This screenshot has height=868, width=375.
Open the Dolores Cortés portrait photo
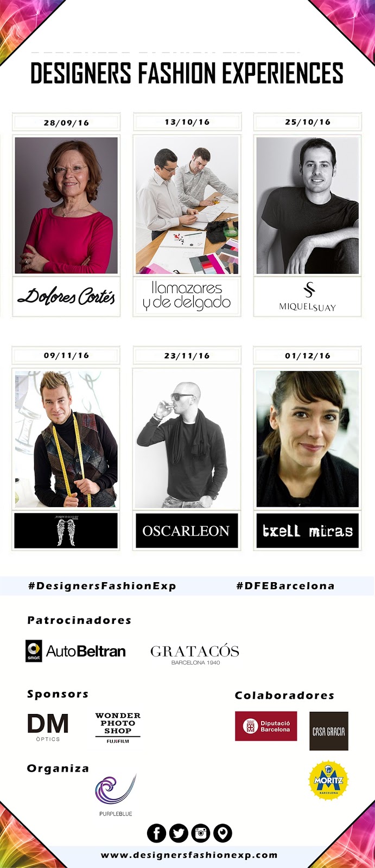pos(66,205)
